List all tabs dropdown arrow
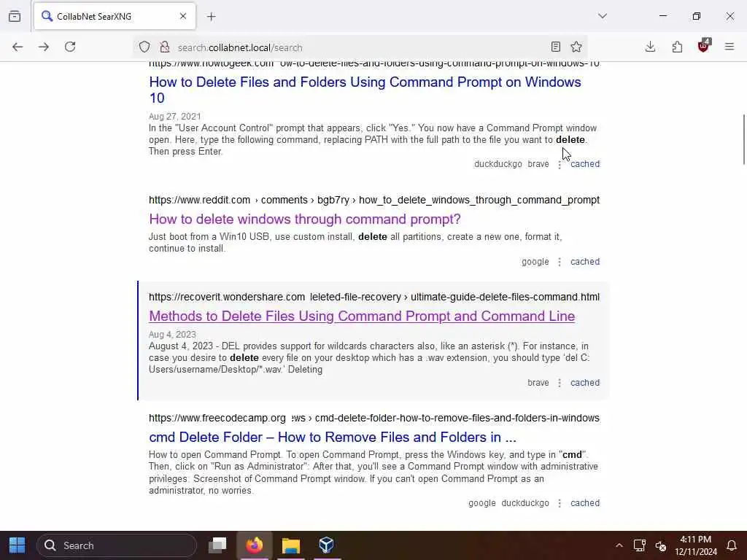The height and width of the screenshot is (560, 747). (x=603, y=16)
